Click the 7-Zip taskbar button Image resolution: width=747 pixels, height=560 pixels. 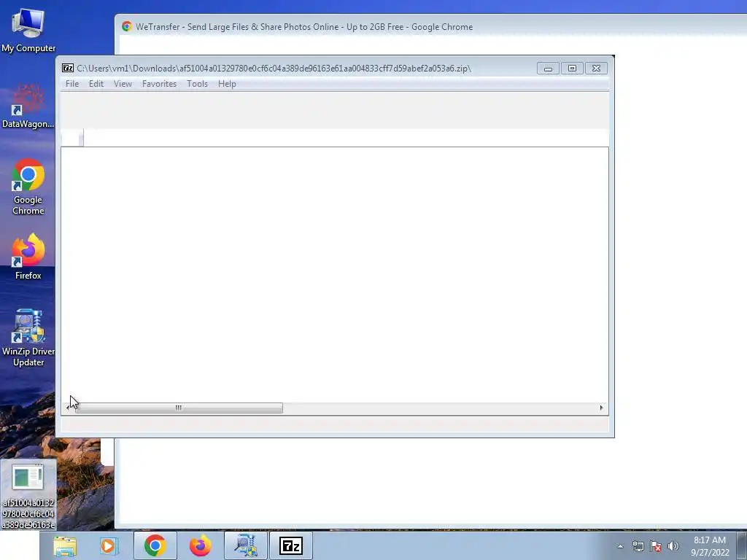(x=291, y=545)
